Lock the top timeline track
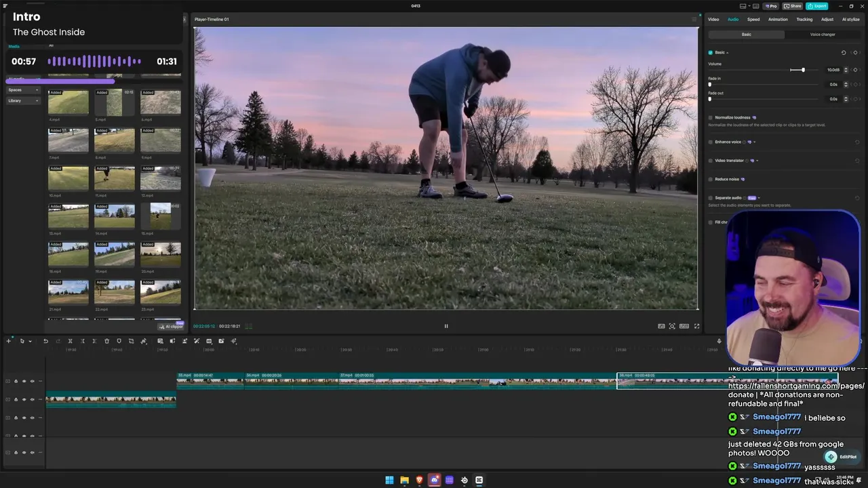 (16, 381)
